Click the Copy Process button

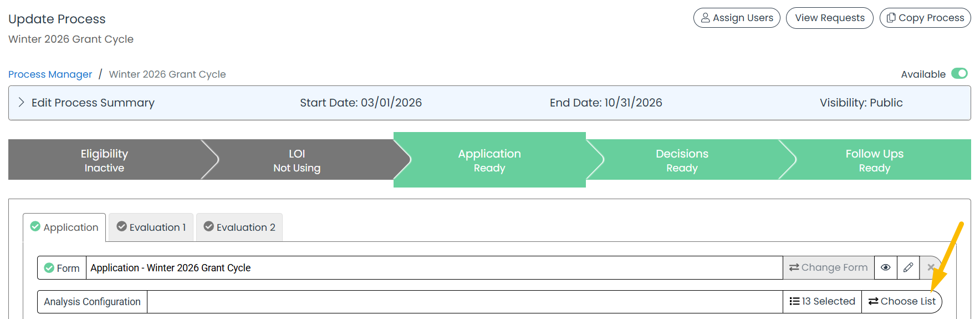click(925, 18)
